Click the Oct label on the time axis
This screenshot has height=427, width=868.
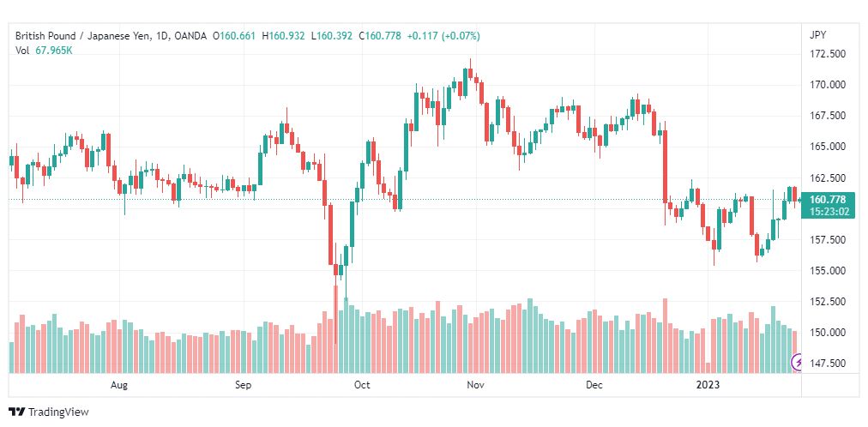click(x=362, y=385)
